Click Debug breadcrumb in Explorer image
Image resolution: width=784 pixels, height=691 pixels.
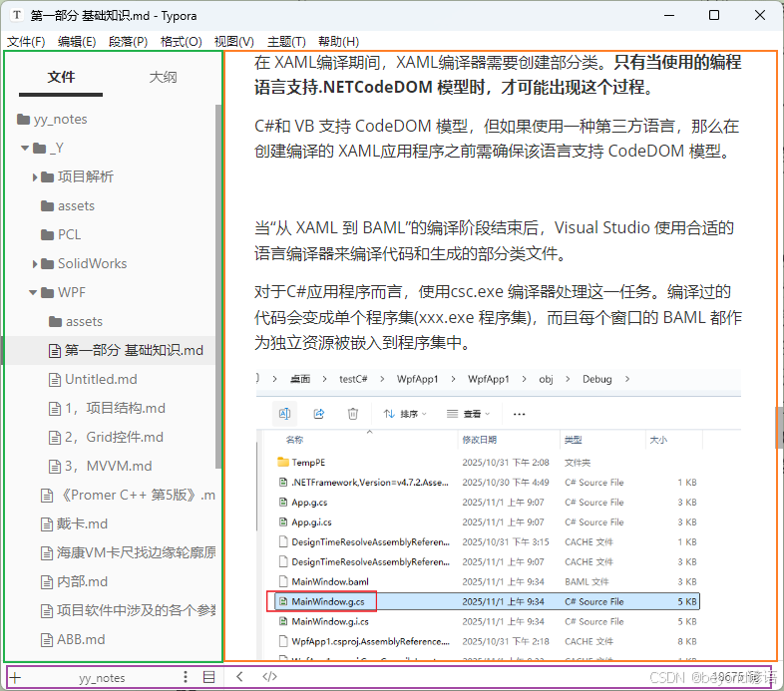coord(597,380)
